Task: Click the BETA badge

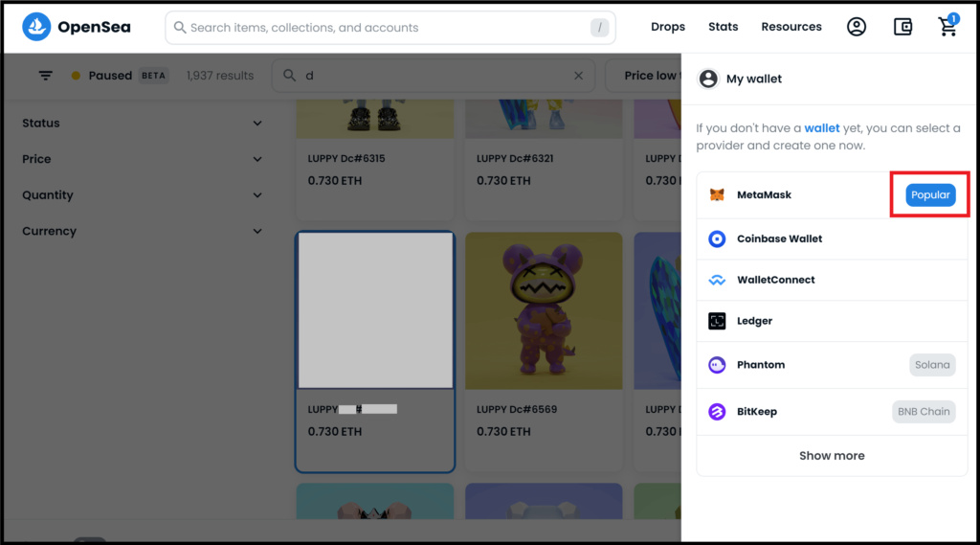Action: point(153,76)
